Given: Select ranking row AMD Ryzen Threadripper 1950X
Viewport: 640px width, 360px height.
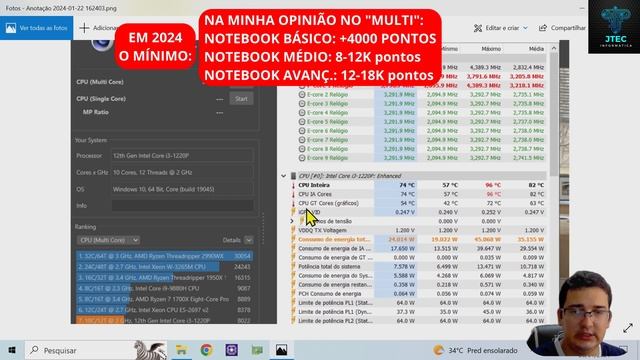Looking at the screenshot, I should click(164, 278).
